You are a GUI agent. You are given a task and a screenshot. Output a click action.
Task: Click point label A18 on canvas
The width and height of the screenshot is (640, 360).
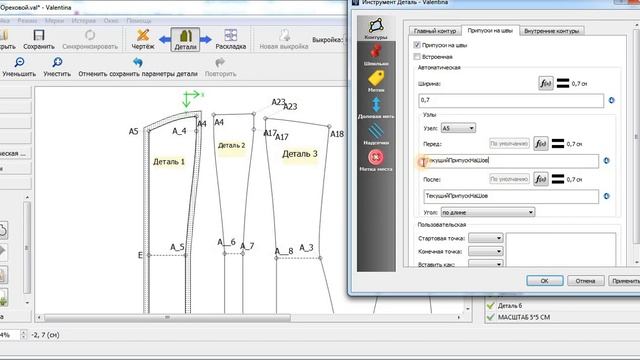coord(337,134)
